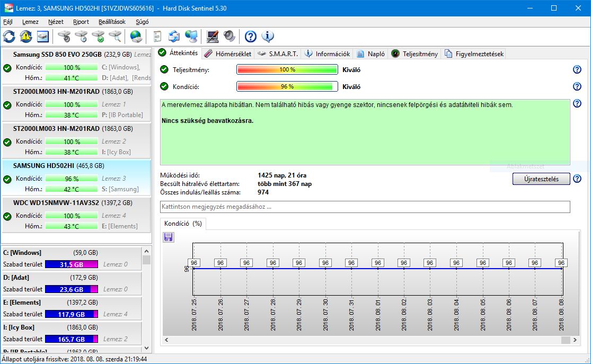The width and height of the screenshot is (591, 364).
Task: Click partition list scroll up arrow
Action: [x=147, y=251]
